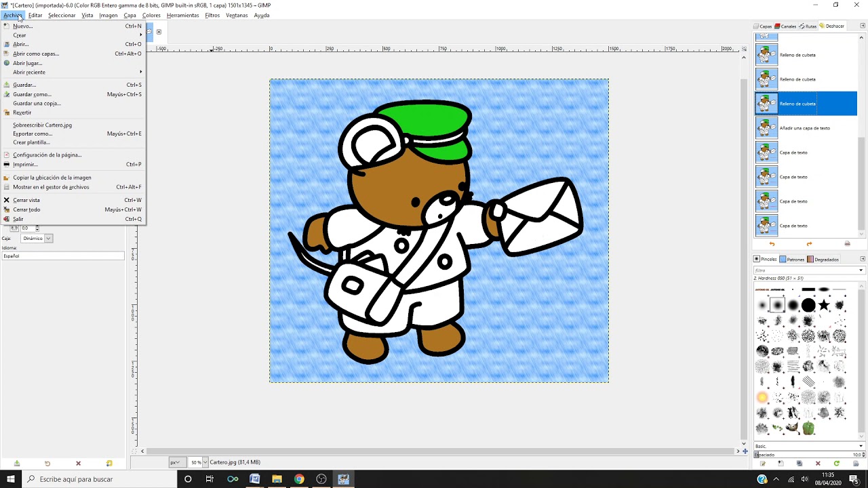Open File Explorer from the taskbar
Viewport: 868px width, 488px height.
click(x=277, y=479)
